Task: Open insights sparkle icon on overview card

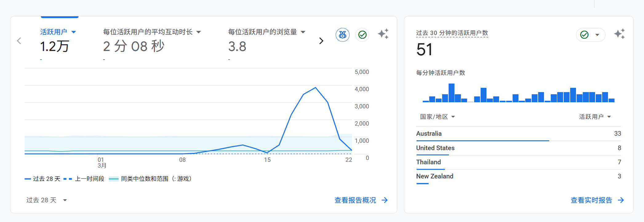Action: [383, 34]
